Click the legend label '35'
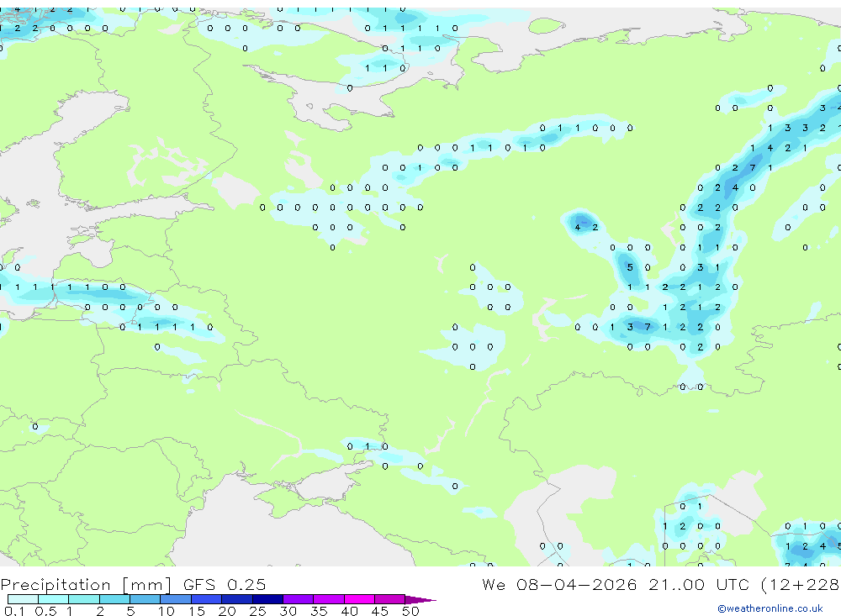 319,611
